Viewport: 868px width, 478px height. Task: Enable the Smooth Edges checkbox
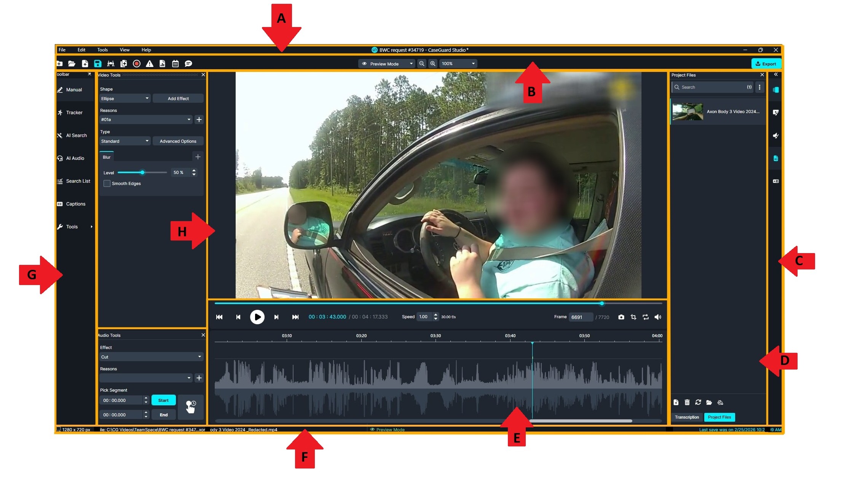(x=107, y=183)
